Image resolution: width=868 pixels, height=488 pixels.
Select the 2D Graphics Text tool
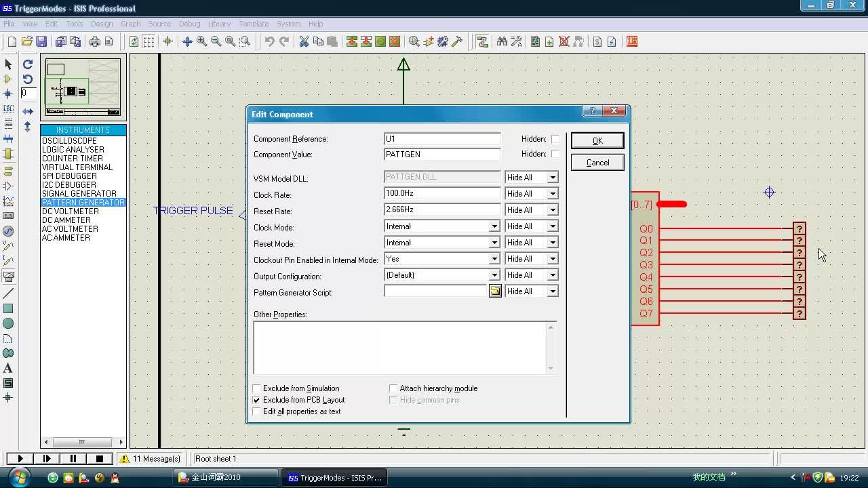(8, 368)
